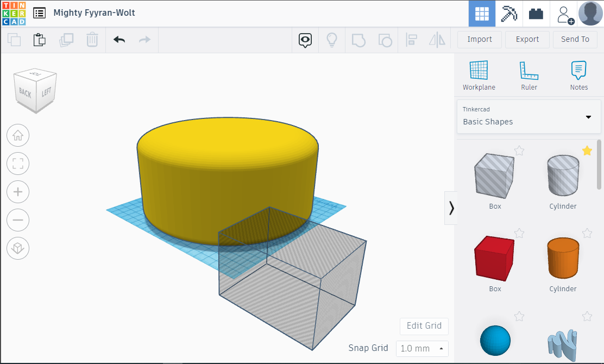
Task: Click the view cube to change orientation
Action: tap(35, 91)
